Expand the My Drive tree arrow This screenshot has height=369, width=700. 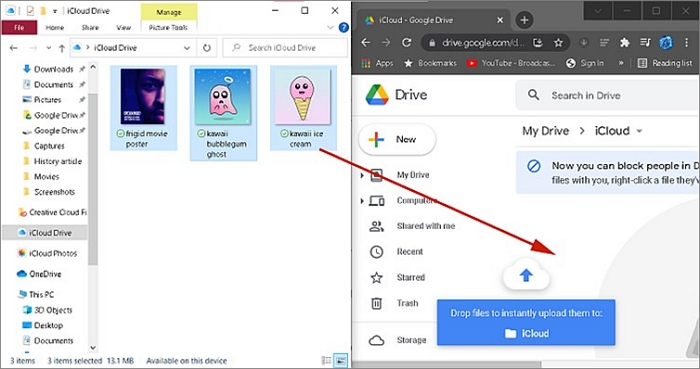pos(362,176)
